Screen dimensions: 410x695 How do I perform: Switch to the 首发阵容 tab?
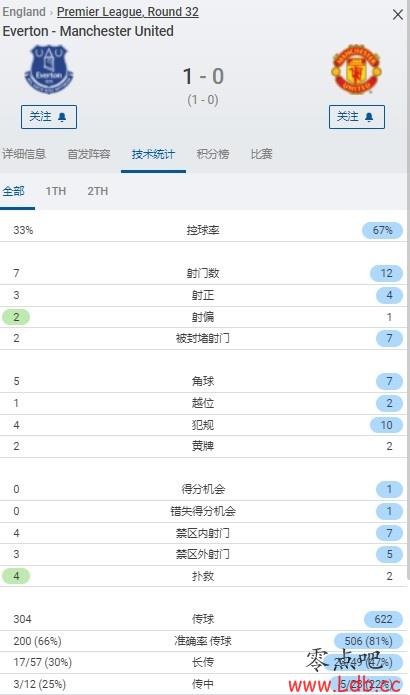89,154
